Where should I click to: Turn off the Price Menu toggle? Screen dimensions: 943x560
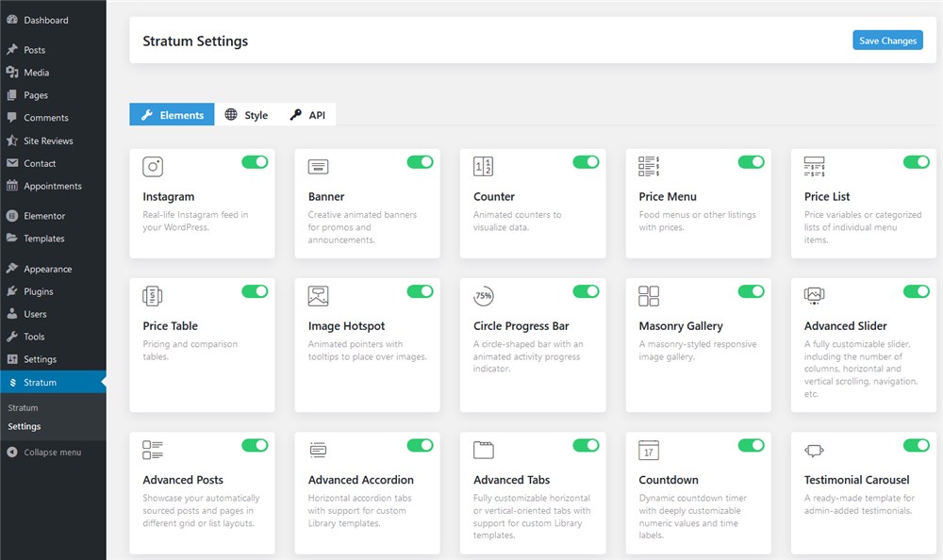click(x=752, y=162)
